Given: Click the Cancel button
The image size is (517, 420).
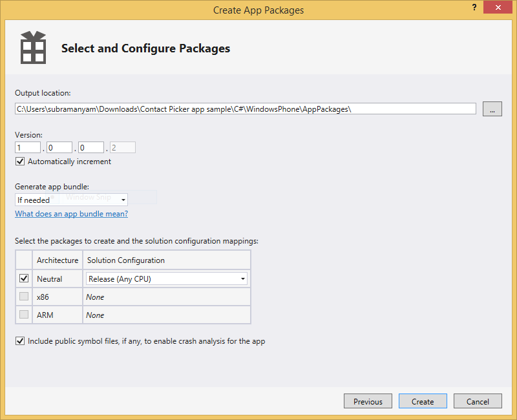Looking at the screenshot, I should pos(478,401).
